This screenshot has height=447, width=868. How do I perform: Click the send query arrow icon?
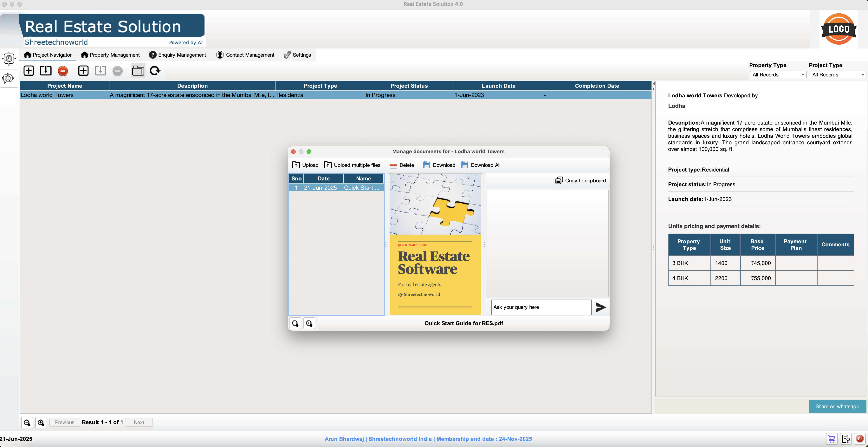click(600, 307)
